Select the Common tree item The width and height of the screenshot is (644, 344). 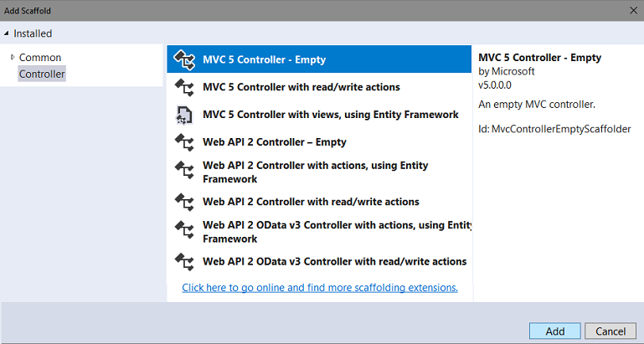pos(40,58)
